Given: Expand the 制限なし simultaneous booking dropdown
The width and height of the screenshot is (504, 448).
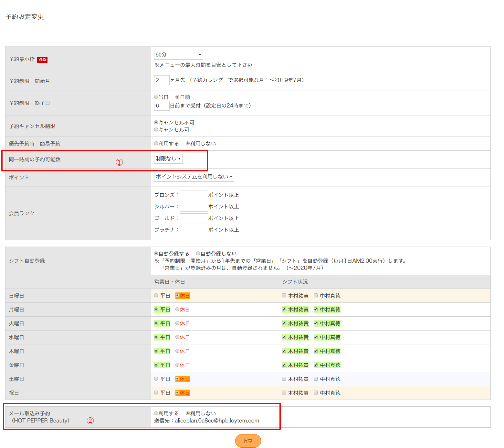Looking at the screenshot, I should [168, 159].
